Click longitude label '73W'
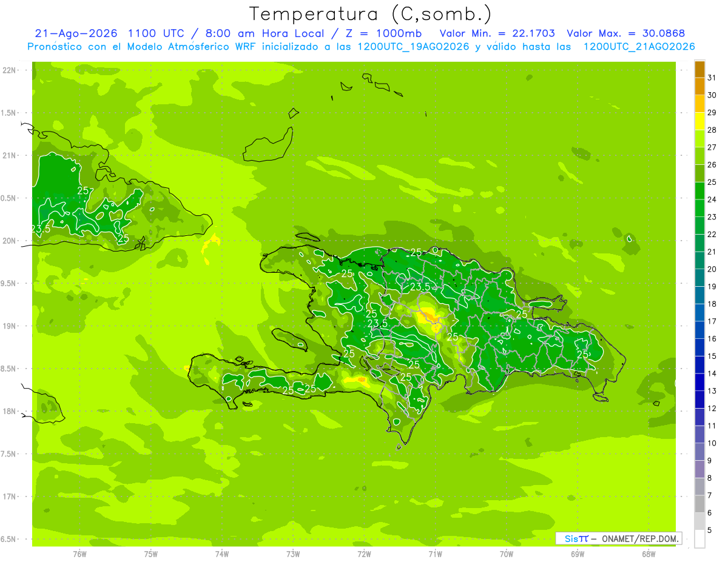The height and width of the screenshot is (562, 728). click(x=293, y=554)
